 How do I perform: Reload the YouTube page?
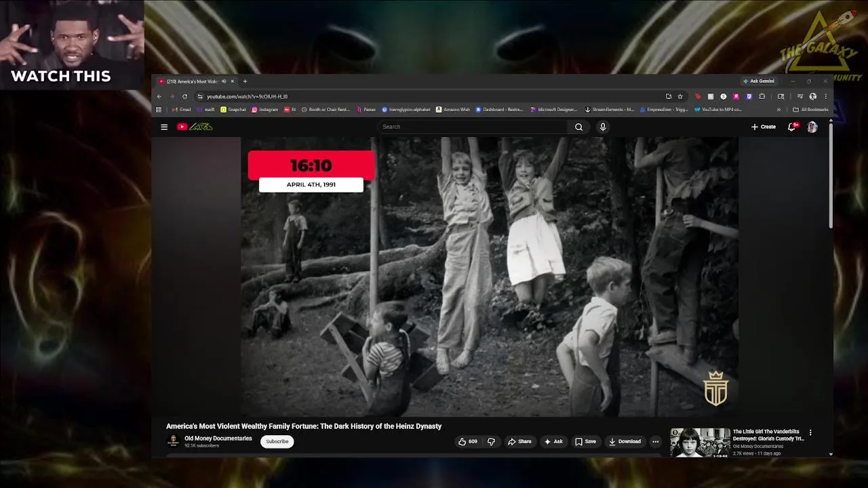point(184,96)
